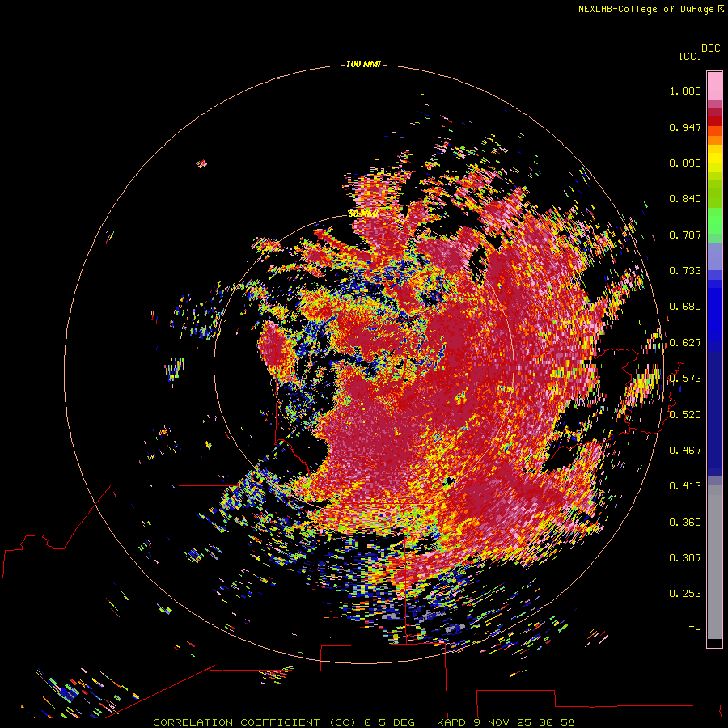Viewport: 728px width, 728px height.
Task: Pick the black TH swatch at bar bottom
Action: click(714, 642)
